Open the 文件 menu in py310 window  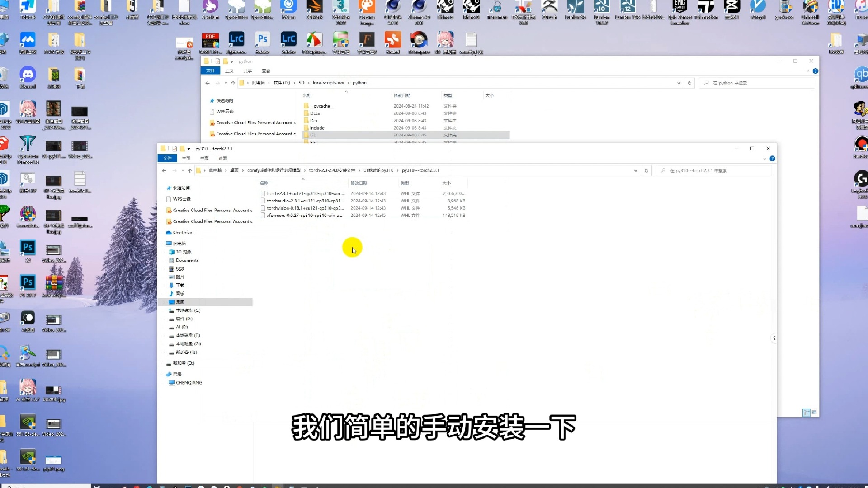click(167, 158)
